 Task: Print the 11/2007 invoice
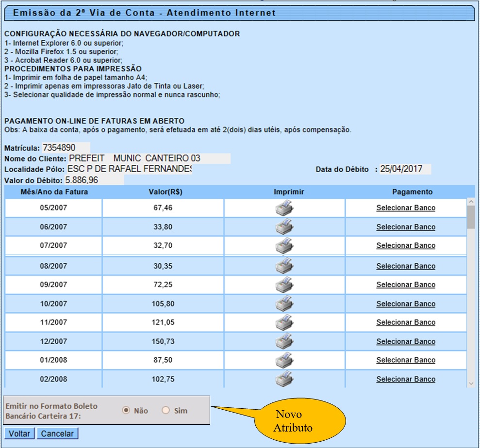(x=284, y=322)
